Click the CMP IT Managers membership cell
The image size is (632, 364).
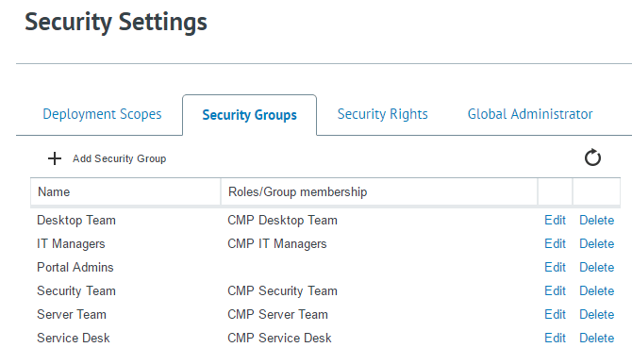pos(277,244)
